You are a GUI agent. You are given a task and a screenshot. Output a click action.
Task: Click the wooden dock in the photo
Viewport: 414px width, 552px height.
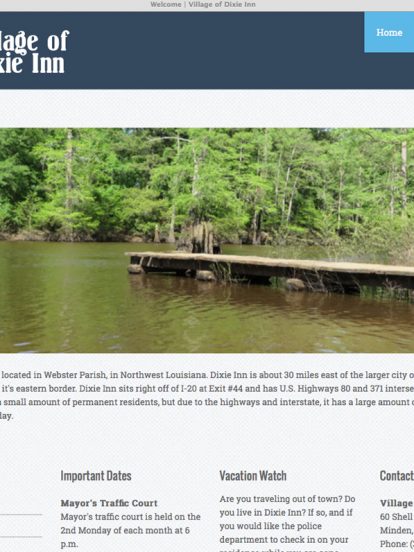pyautogui.click(x=271, y=270)
